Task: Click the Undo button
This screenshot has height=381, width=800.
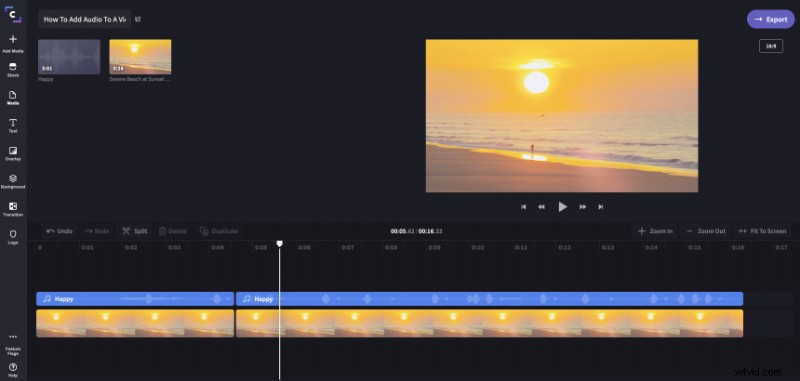Action: pos(60,231)
